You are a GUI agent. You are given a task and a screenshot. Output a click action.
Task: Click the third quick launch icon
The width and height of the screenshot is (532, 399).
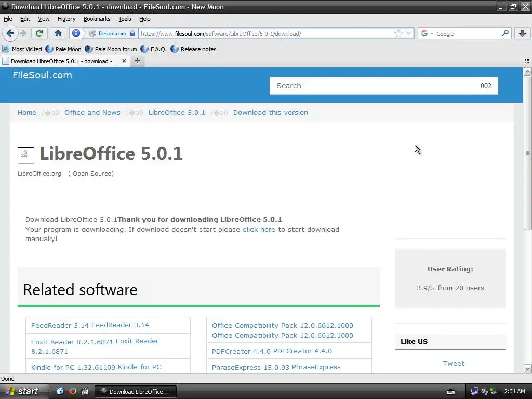(85, 391)
